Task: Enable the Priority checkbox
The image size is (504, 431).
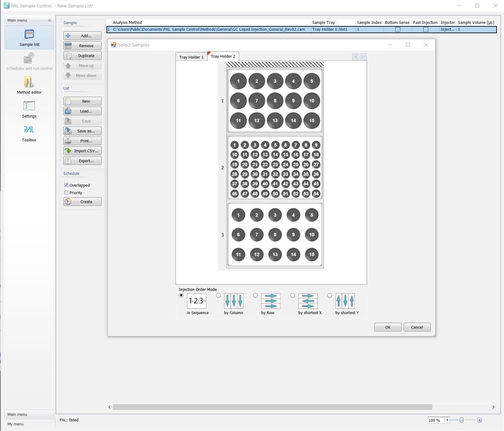Action: [67, 193]
